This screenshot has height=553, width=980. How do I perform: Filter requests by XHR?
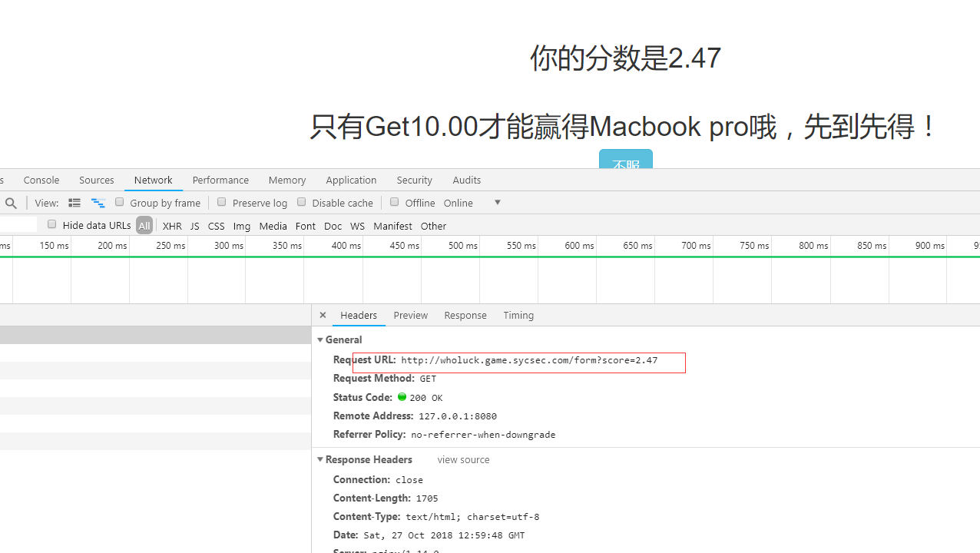pyautogui.click(x=172, y=226)
